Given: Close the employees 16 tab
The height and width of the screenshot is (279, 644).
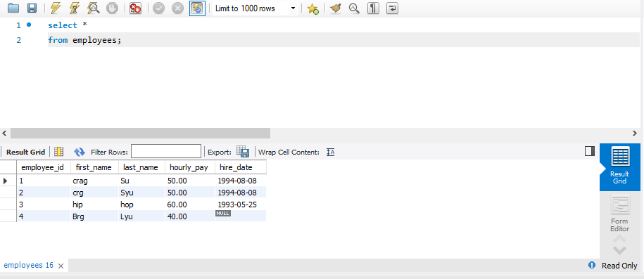Looking at the screenshot, I should pyautogui.click(x=61, y=266).
